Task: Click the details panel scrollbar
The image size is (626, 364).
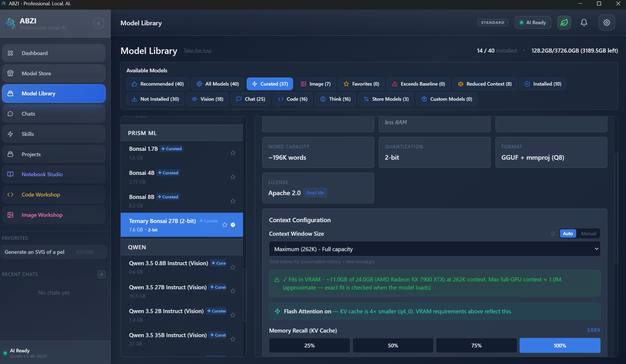Action: [x=616, y=208]
